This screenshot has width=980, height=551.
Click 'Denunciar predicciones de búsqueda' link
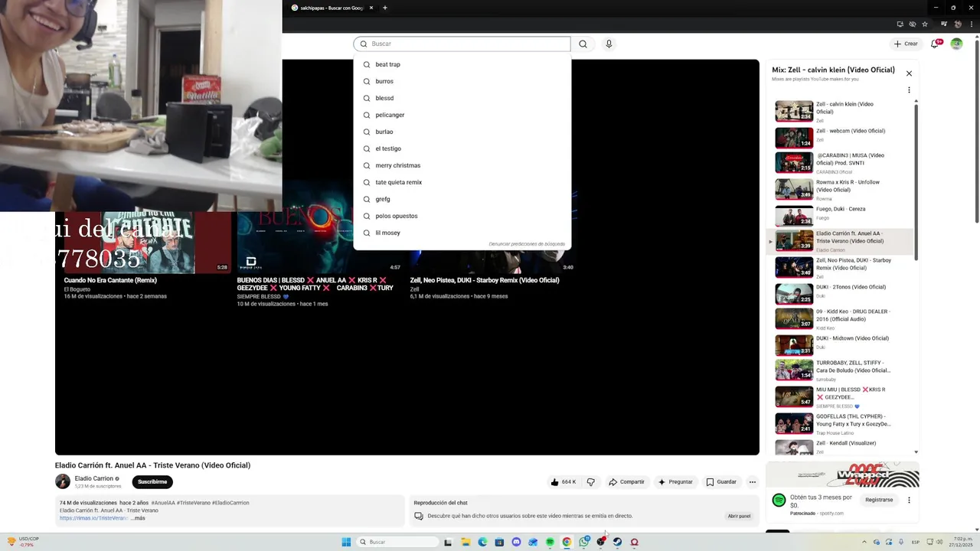point(527,244)
